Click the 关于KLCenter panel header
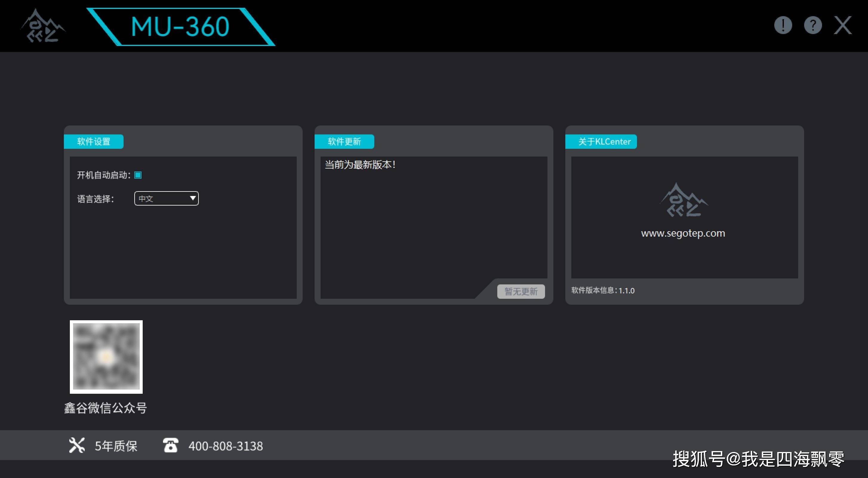 pos(601,141)
